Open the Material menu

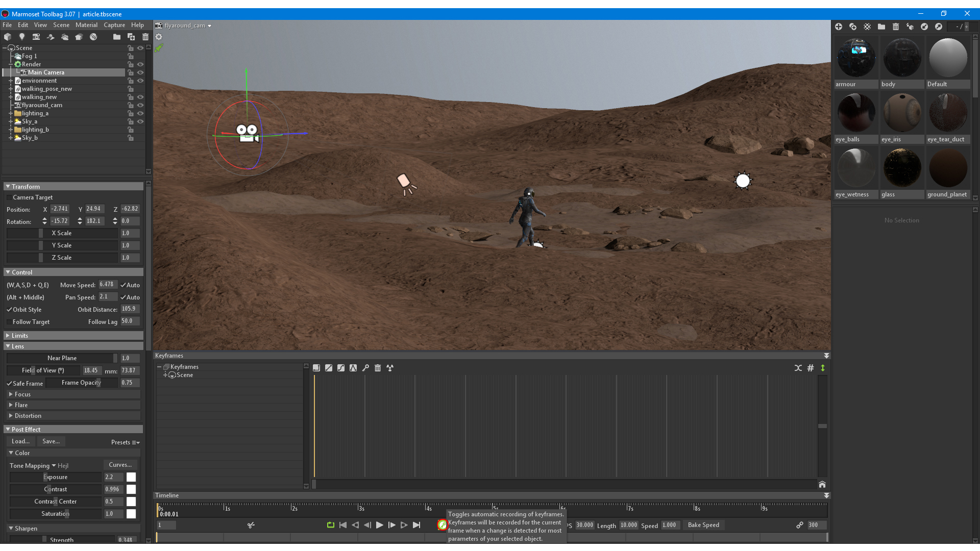coord(86,25)
